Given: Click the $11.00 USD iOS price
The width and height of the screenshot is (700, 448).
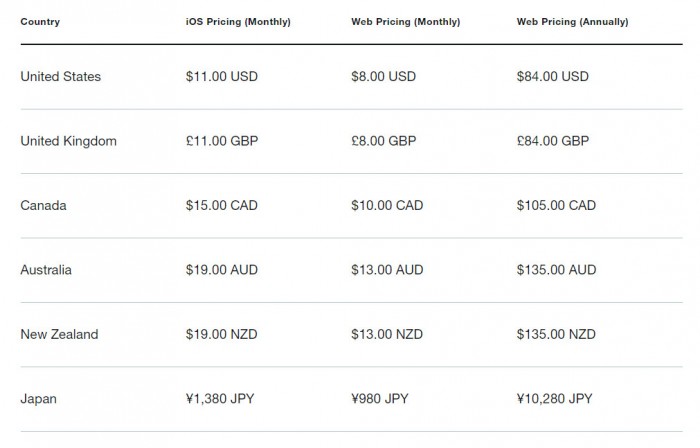Looking at the screenshot, I should [222, 77].
